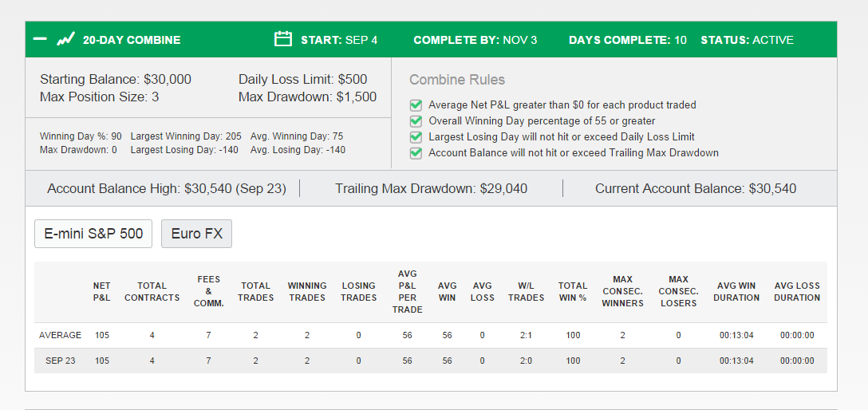Toggle Overall Winning Day percentage checkbox

[416, 121]
